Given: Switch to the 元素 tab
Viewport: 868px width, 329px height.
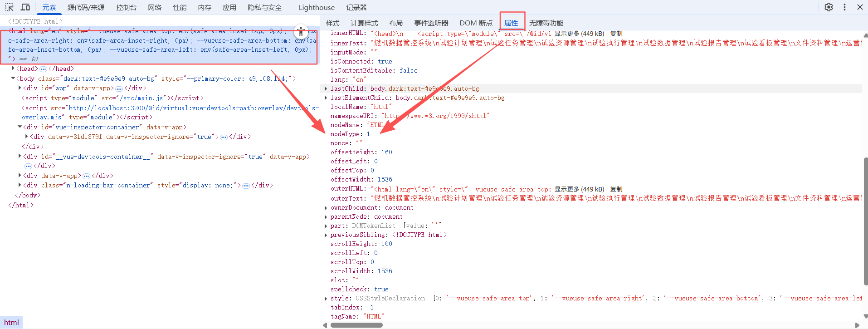Looking at the screenshot, I should [49, 8].
